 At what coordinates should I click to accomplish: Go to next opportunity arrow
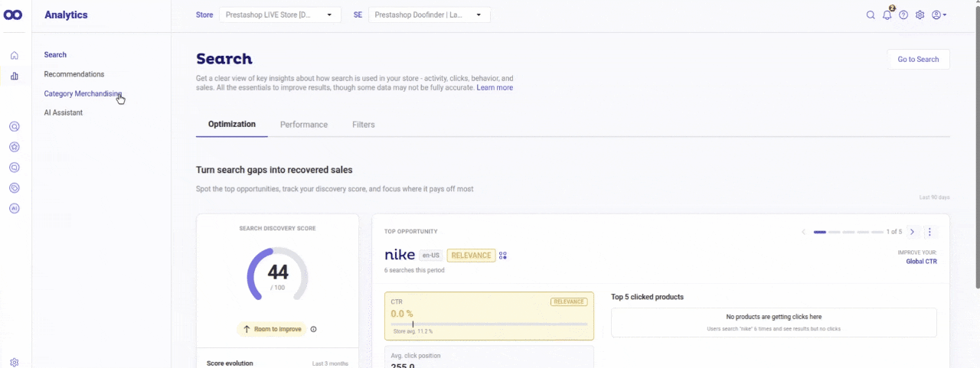pyautogui.click(x=912, y=232)
